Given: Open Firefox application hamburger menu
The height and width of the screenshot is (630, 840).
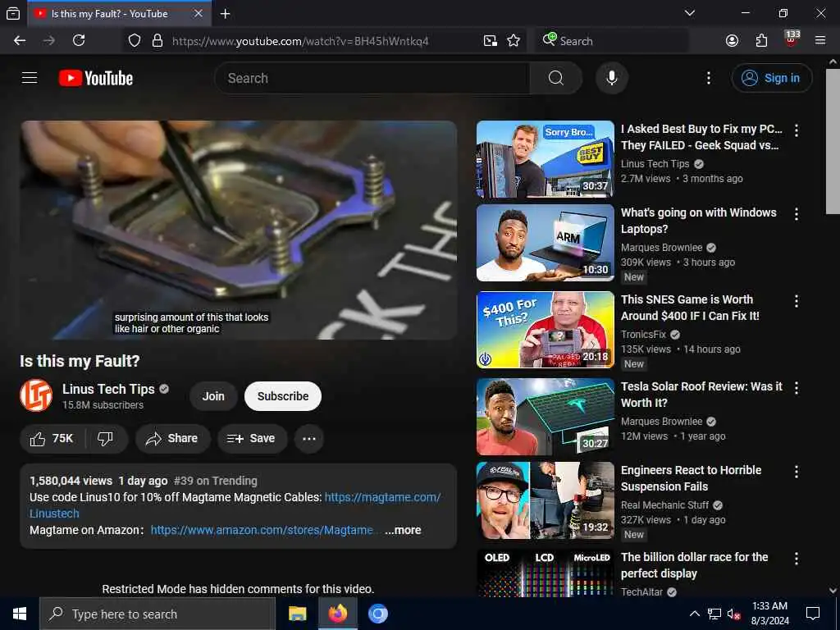Looking at the screenshot, I should tap(820, 41).
